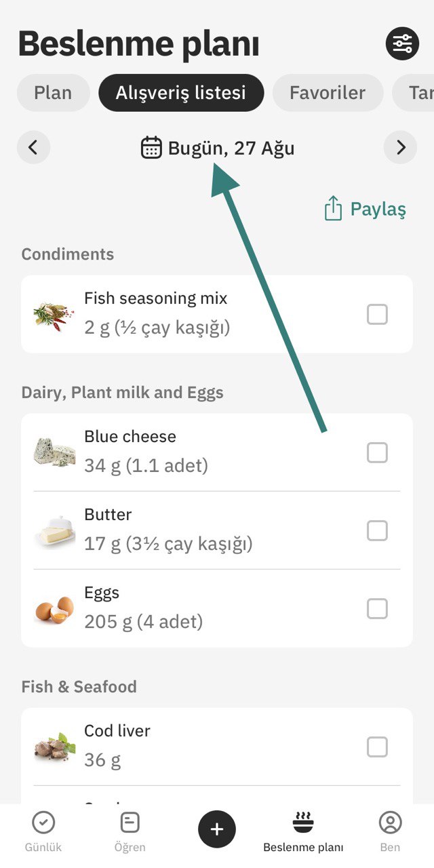This screenshot has width=434, height=868.
Task: Switch to the Plan tab
Action: click(x=53, y=93)
